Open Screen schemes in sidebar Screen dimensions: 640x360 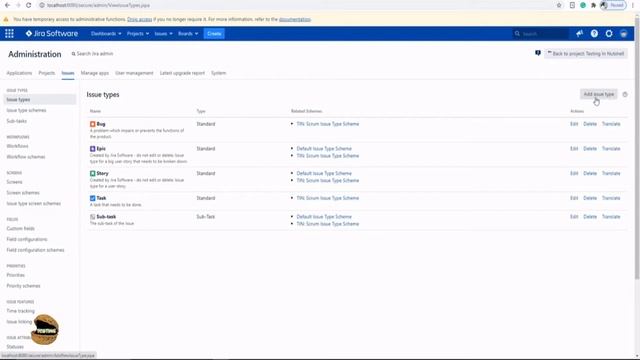(x=23, y=192)
